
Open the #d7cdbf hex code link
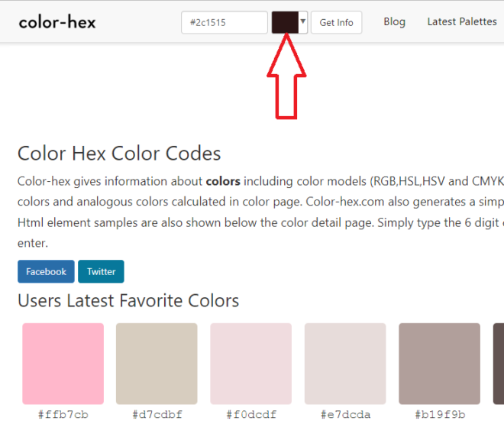[x=157, y=415]
